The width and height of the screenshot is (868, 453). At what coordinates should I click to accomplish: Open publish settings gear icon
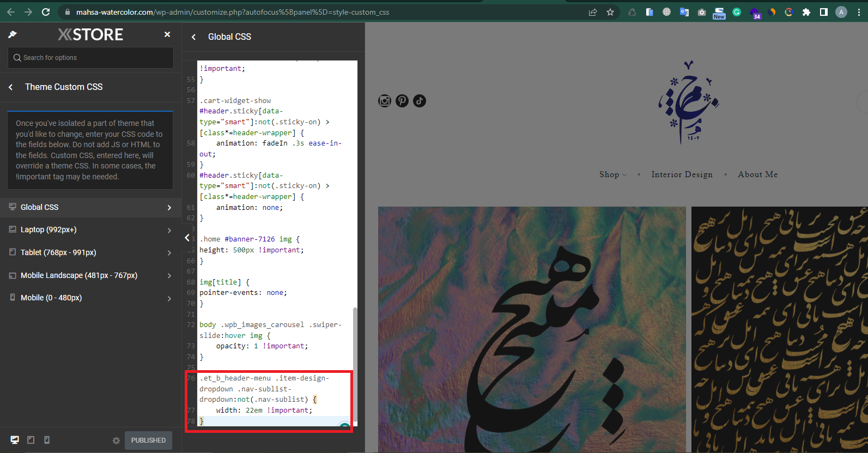[116, 440]
